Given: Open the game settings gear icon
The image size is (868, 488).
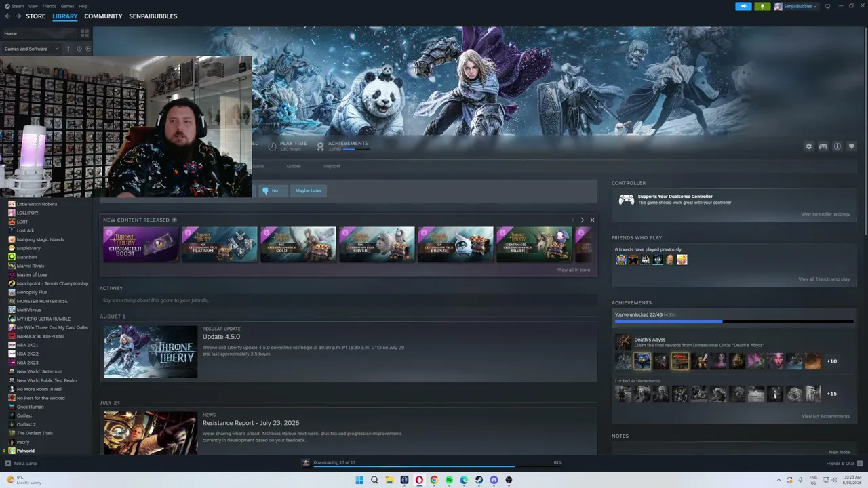Looking at the screenshot, I should (808, 146).
